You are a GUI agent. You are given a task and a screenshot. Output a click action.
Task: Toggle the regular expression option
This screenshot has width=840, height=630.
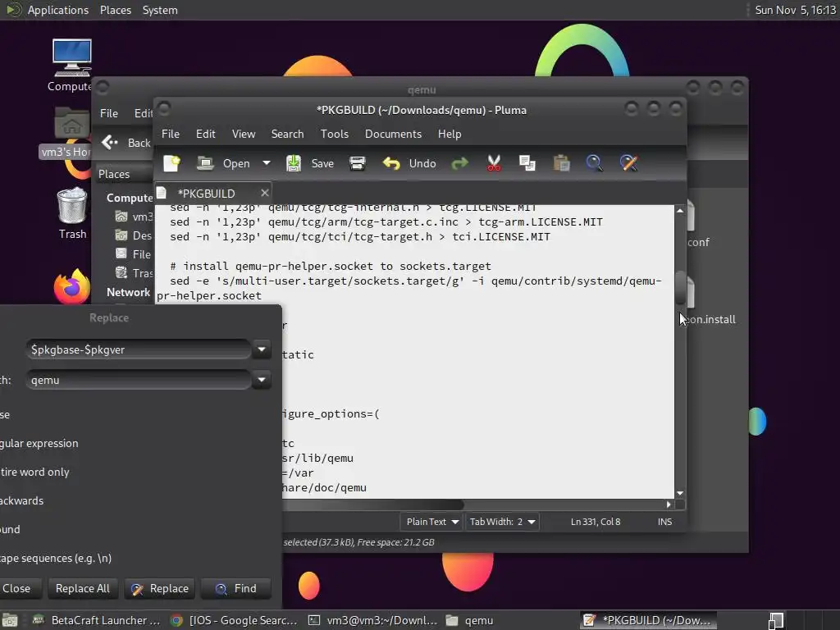(x=39, y=444)
